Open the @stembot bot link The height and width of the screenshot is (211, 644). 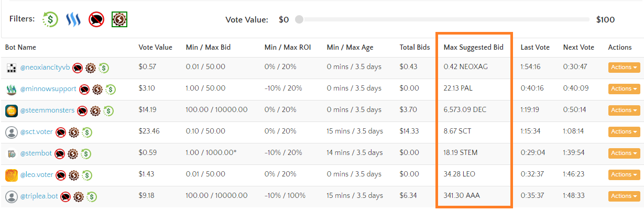[x=36, y=153]
